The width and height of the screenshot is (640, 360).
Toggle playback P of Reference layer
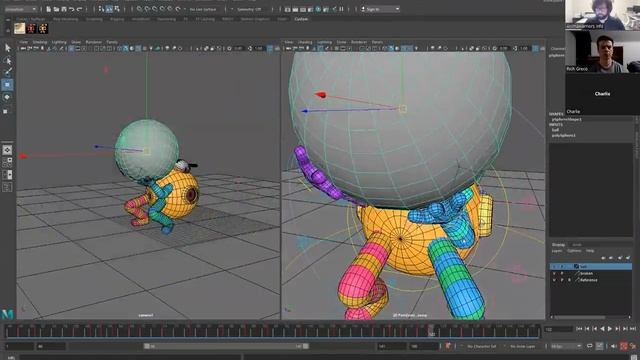[562, 280]
